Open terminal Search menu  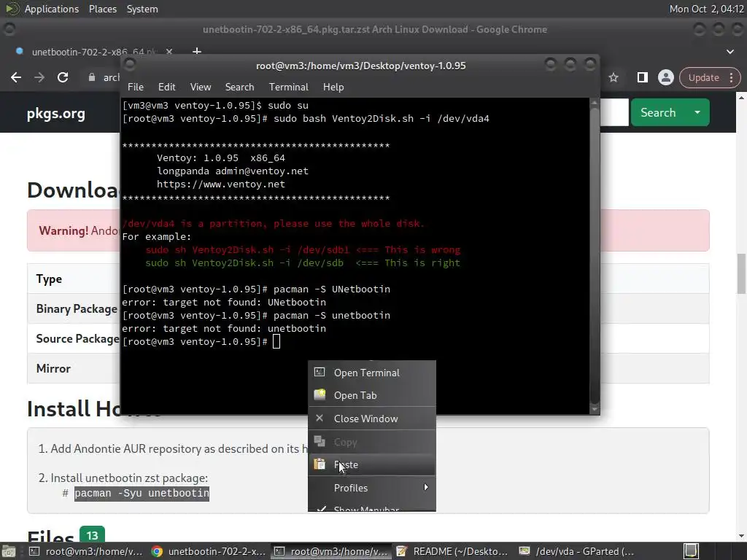point(239,87)
